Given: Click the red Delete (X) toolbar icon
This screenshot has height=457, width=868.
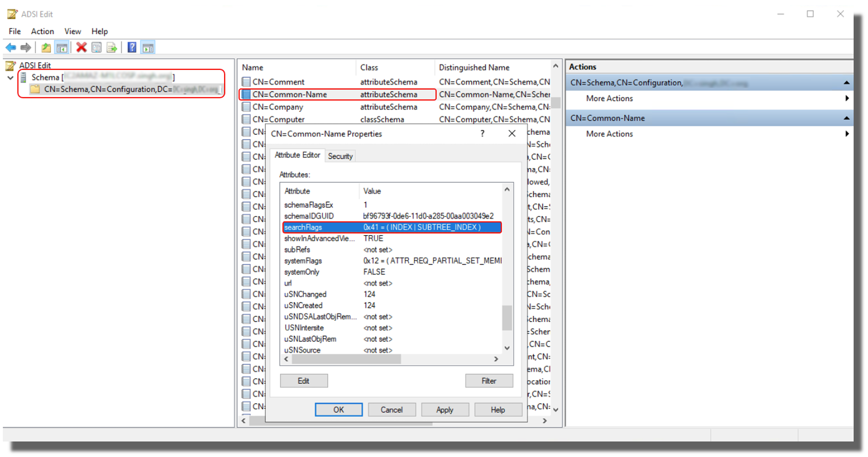Looking at the screenshot, I should coord(81,47).
